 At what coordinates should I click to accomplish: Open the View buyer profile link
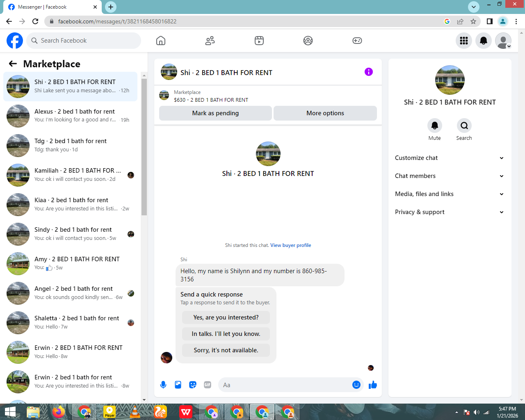[290, 245]
